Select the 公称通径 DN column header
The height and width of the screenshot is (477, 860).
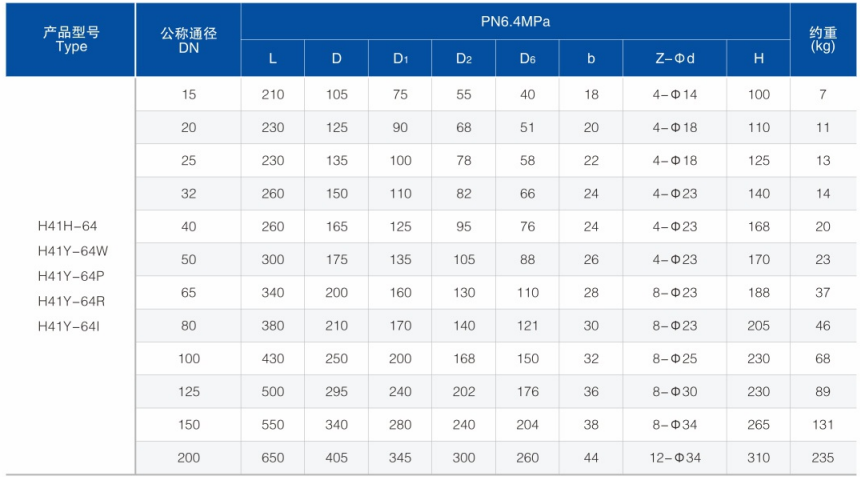coord(188,39)
